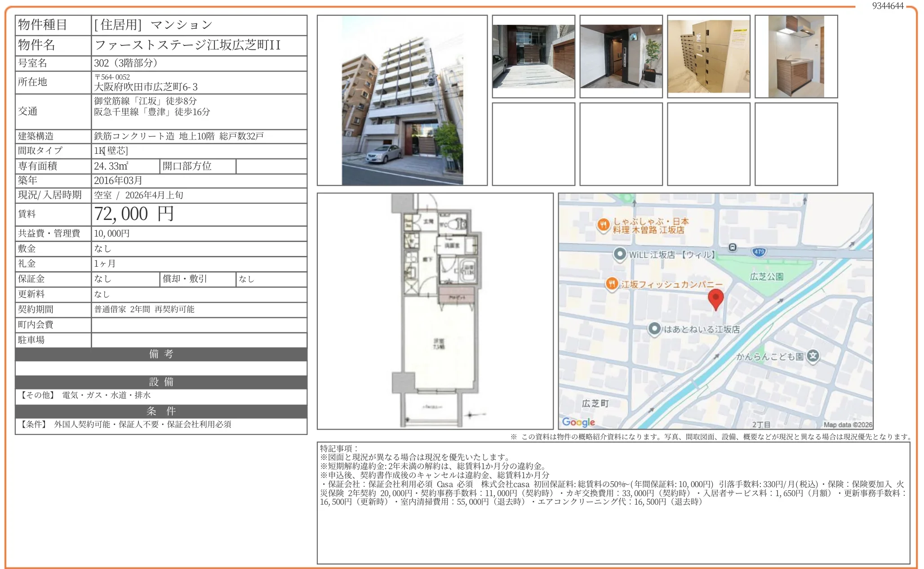Open the mailbox lockers thumbnail photo
924x569 pixels.
tap(708, 57)
